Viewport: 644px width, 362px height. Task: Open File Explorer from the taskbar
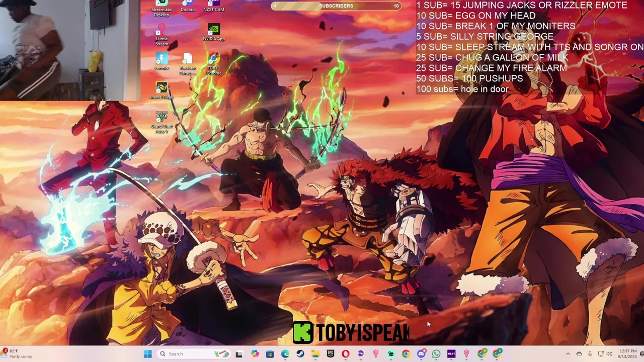pyautogui.click(x=315, y=354)
